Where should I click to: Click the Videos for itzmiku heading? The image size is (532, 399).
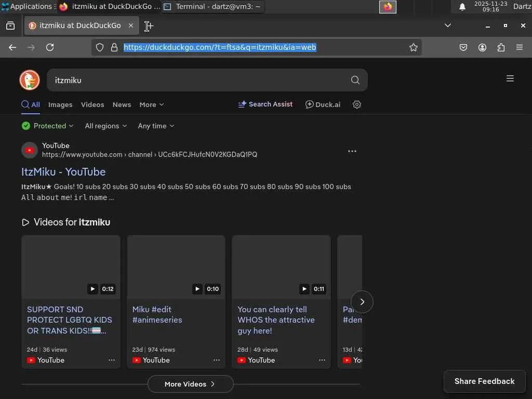[66, 222]
